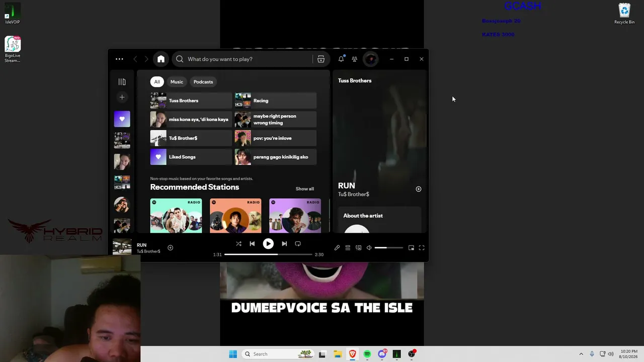Open the Discord taskbar icon
The image size is (644, 362).
pyautogui.click(x=382, y=354)
